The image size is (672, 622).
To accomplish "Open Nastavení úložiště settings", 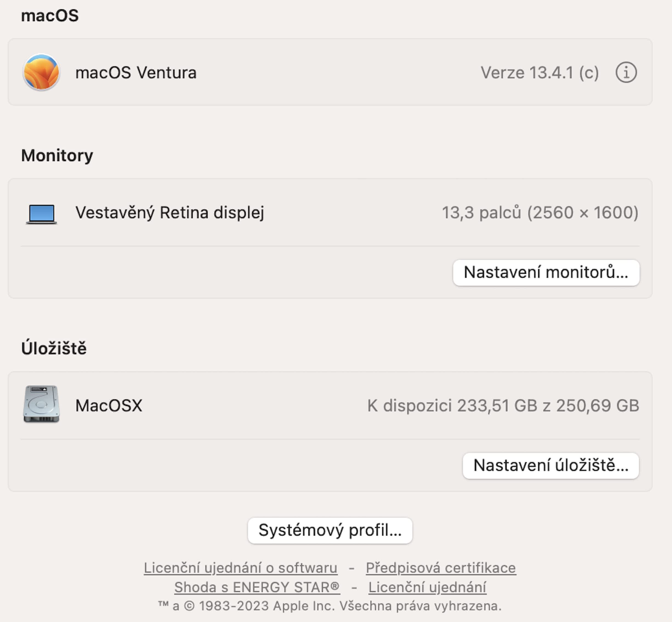I will (x=551, y=466).
